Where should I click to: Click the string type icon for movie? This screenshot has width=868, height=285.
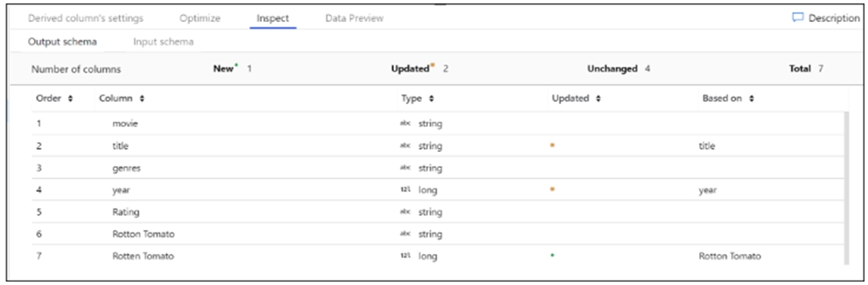pyautogui.click(x=406, y=124)
